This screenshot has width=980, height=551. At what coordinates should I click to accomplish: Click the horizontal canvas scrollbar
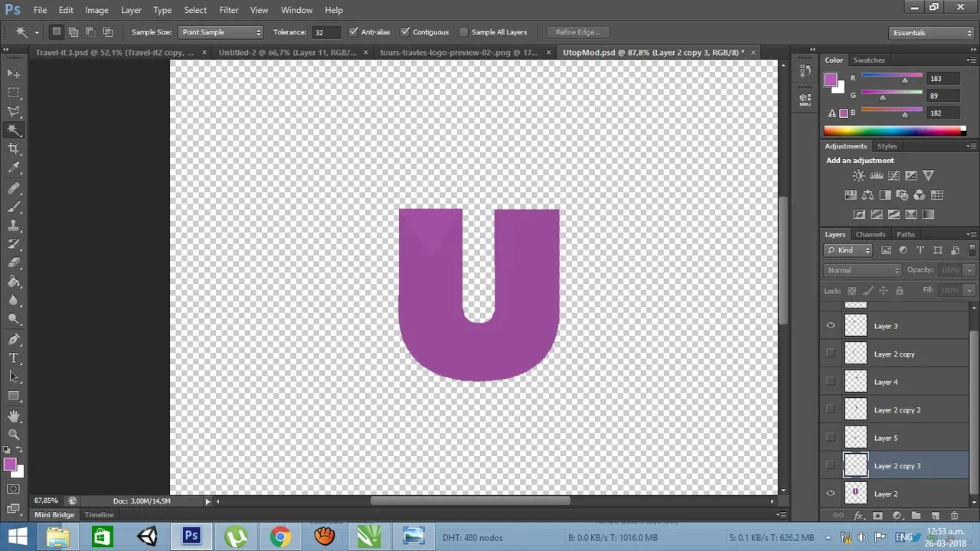471,501
